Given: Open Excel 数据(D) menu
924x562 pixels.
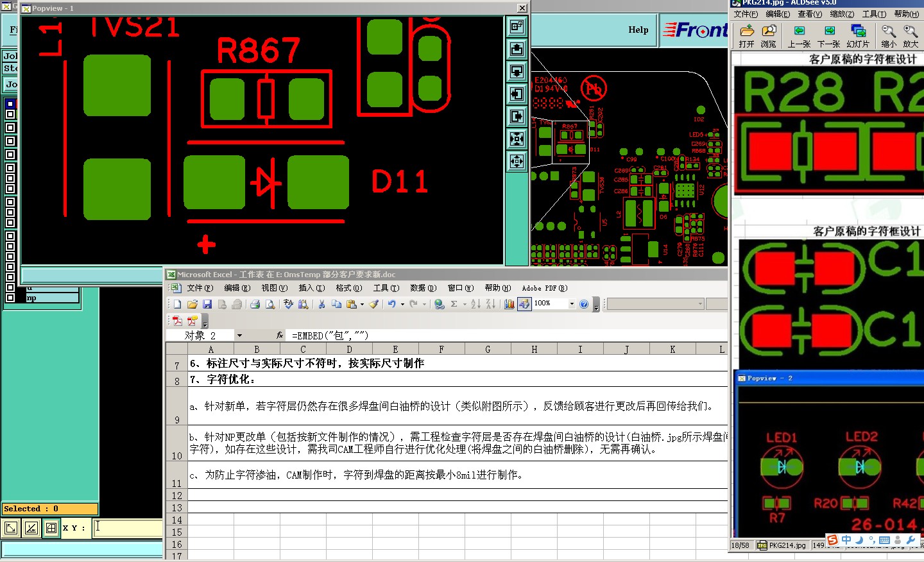Looking at the screenshot, I should point(423,288).
